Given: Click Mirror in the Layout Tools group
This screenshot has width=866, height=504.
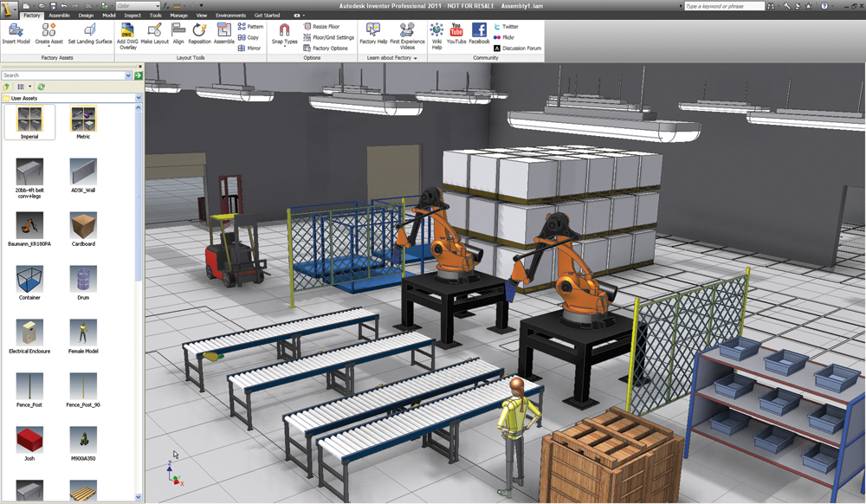Looking at the screenshot, I should [249, 48].
